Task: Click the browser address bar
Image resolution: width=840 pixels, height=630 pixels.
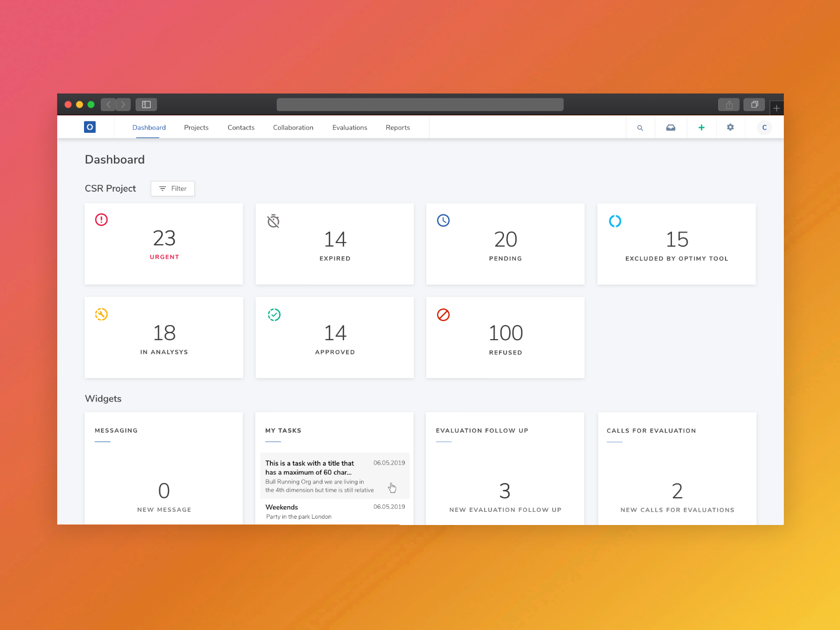Action: tap(420, 104)
